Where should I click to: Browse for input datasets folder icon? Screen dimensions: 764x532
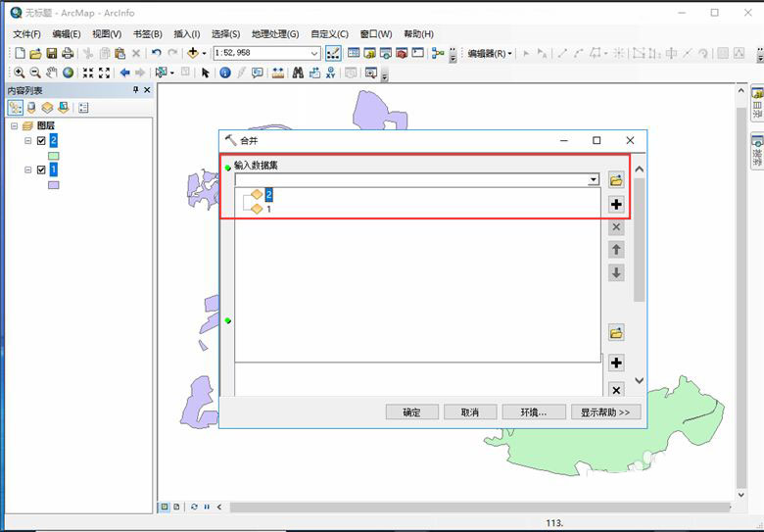(616, 179)
